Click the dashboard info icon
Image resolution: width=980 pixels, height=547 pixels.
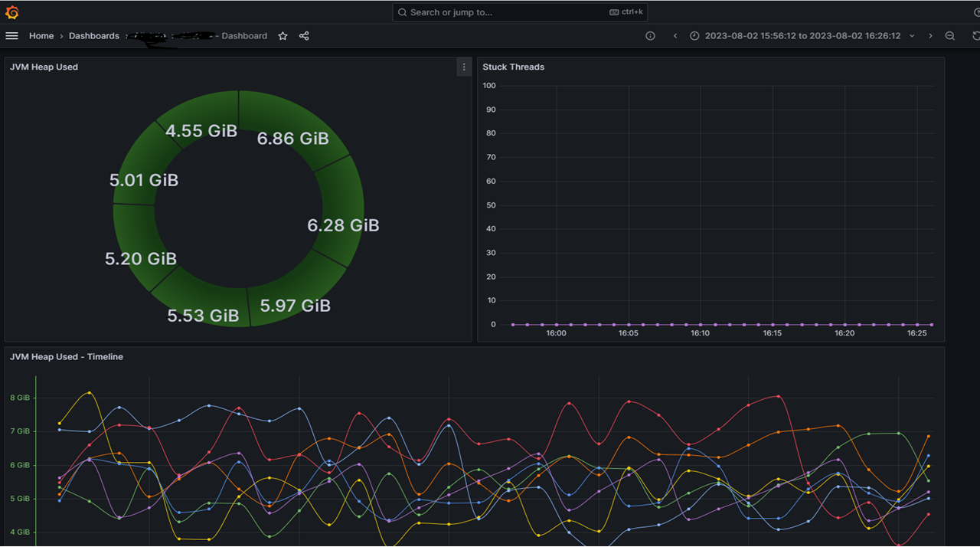coord(650,35)
